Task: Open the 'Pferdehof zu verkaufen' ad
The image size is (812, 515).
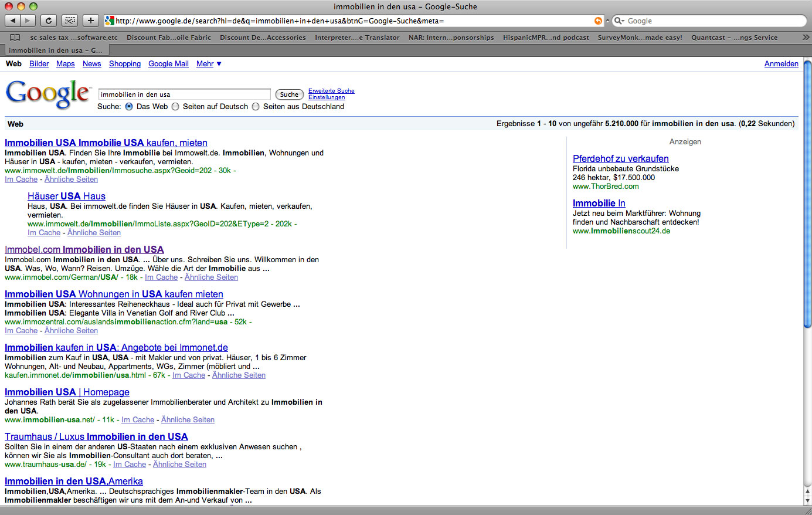Action: point(621,158)
